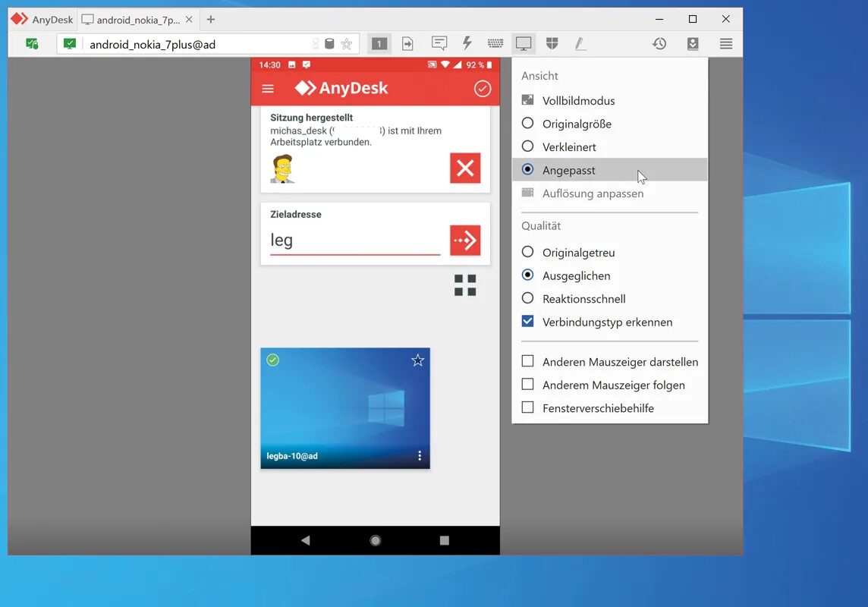Open the shield permissions icon
Viewport: 868px width, 607px height.
[x=552, y=43]
